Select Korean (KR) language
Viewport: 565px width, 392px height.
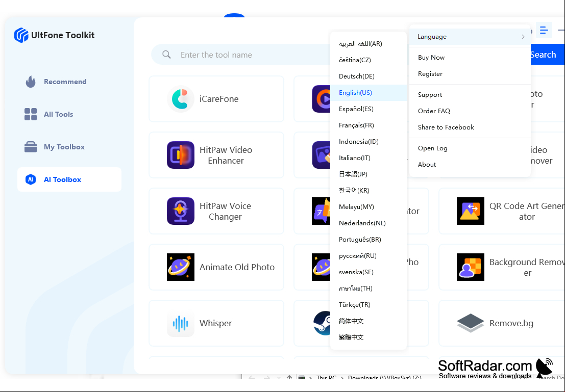tap(369, 191)
